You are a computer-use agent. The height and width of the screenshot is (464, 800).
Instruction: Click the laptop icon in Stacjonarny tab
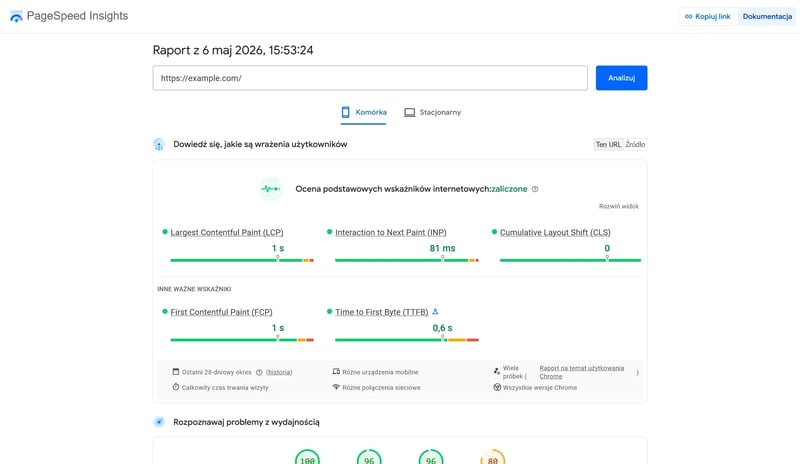410,112
